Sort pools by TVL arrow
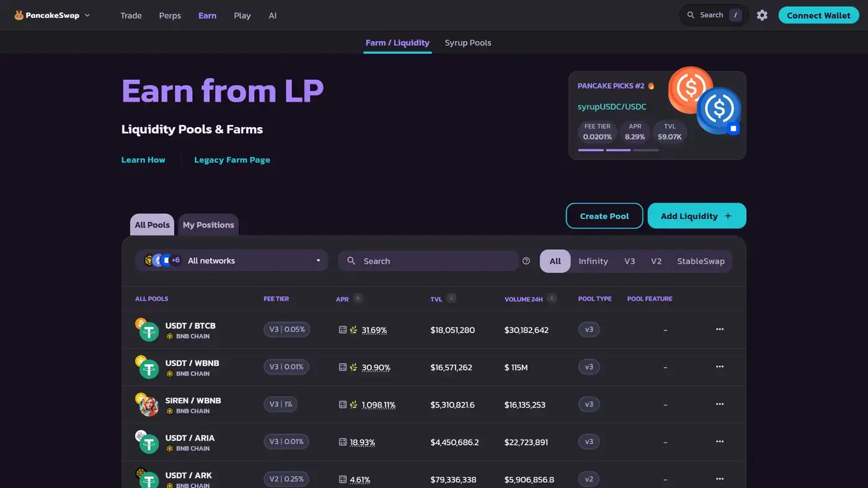The width and height of the screenshot is (868, 488). [x=451, y=298]
